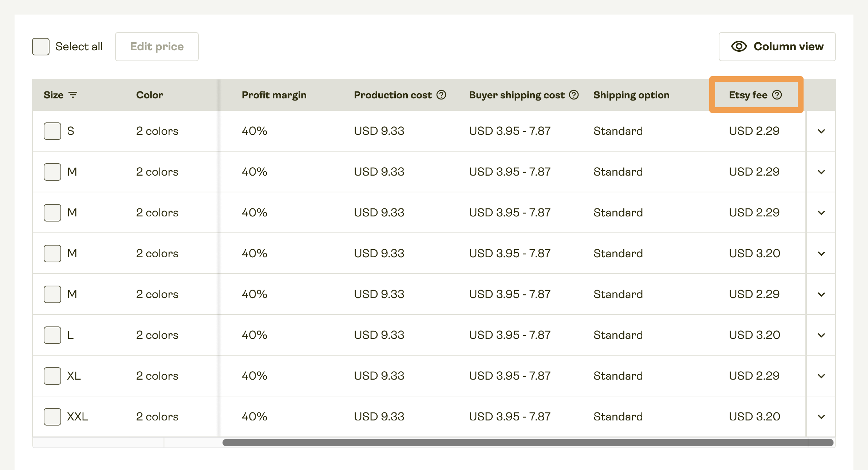This screenshot has width=868, height=470.
Task: Click Production cost help question icon
Action: pos(441,95)
